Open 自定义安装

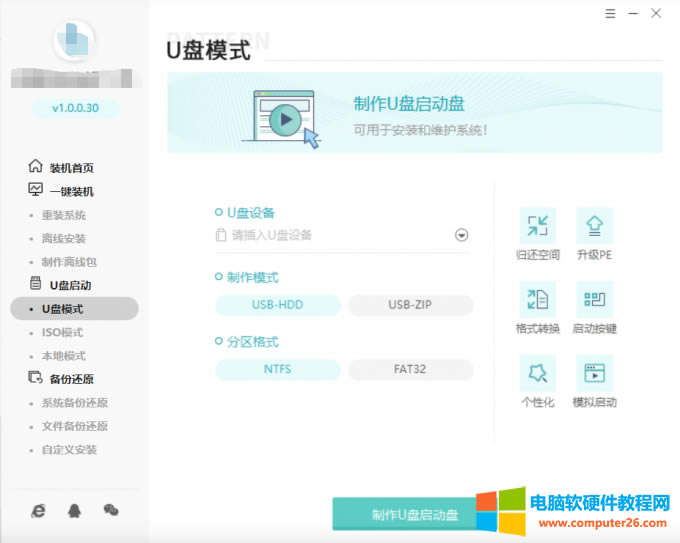[69, 450]
